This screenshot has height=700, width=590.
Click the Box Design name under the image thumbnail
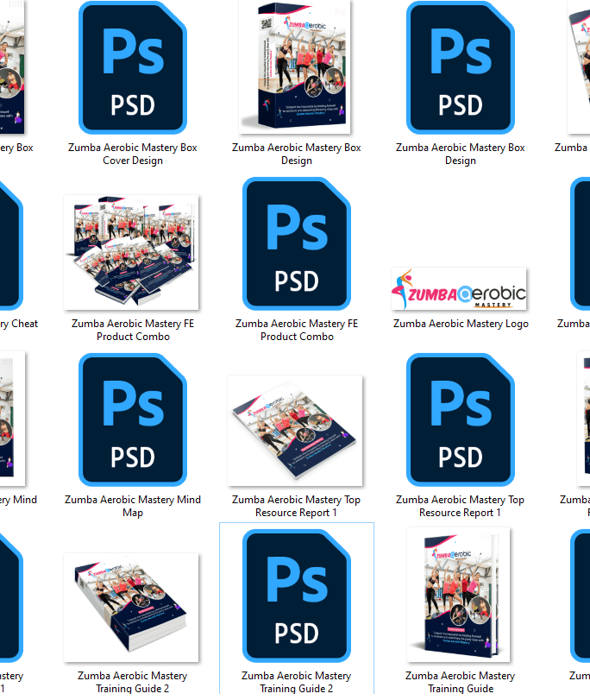297,154
